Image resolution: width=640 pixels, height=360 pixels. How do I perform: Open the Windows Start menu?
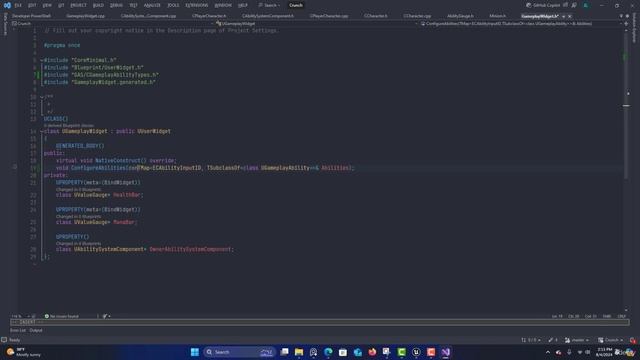[x=195, y=352]
